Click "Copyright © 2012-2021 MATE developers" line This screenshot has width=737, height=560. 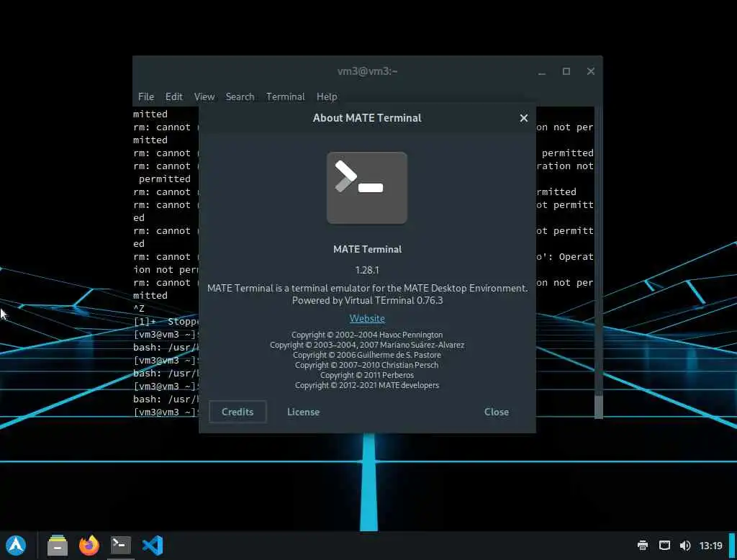367,385
